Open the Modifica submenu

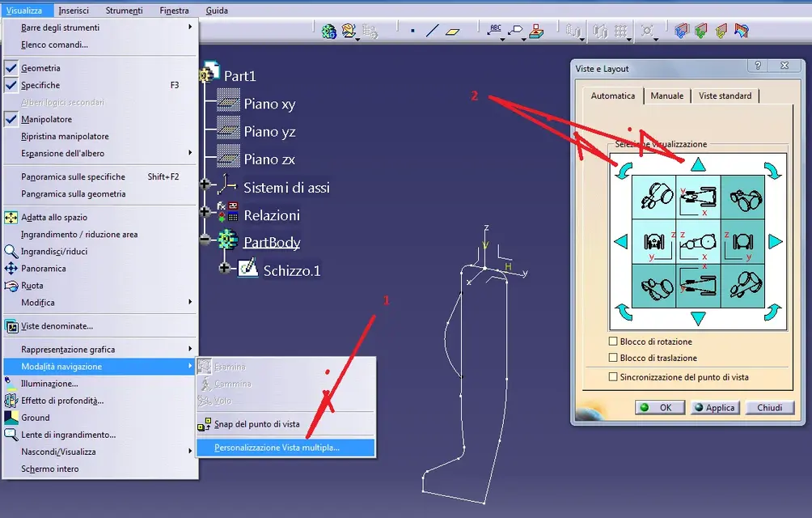pos(100,303)
